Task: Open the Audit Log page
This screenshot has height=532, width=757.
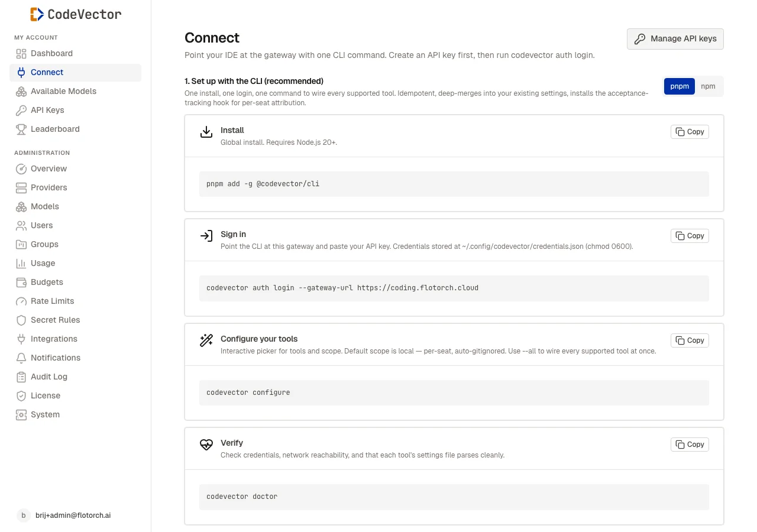Action: tap(76, 377)
